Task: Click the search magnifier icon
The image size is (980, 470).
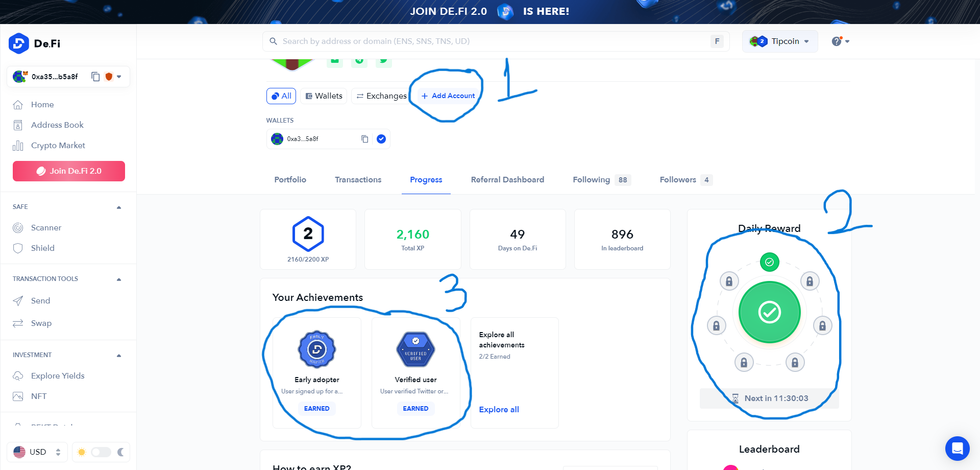Action: 274,41
